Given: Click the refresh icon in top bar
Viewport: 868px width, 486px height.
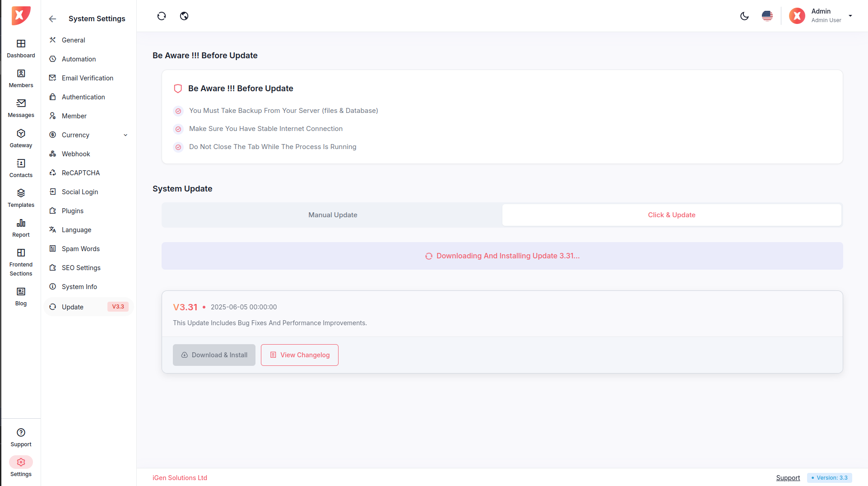Looking at the screenshot, I should (x=162, y=16).
